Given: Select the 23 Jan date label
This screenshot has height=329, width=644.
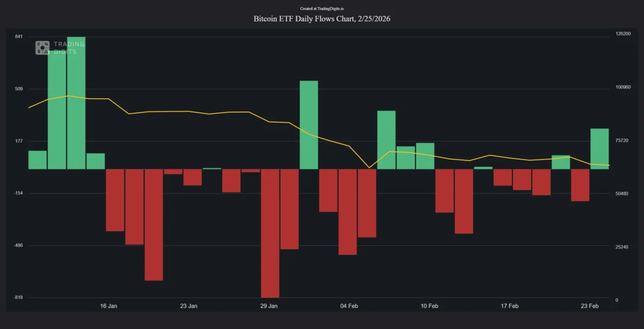Looking at the screenshot, I should [188, 306].
